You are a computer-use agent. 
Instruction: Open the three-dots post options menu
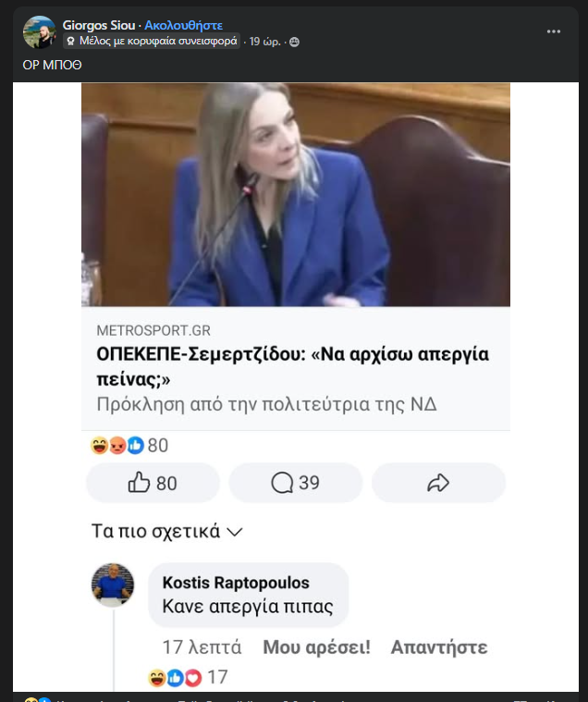click(x=554, y=31)
